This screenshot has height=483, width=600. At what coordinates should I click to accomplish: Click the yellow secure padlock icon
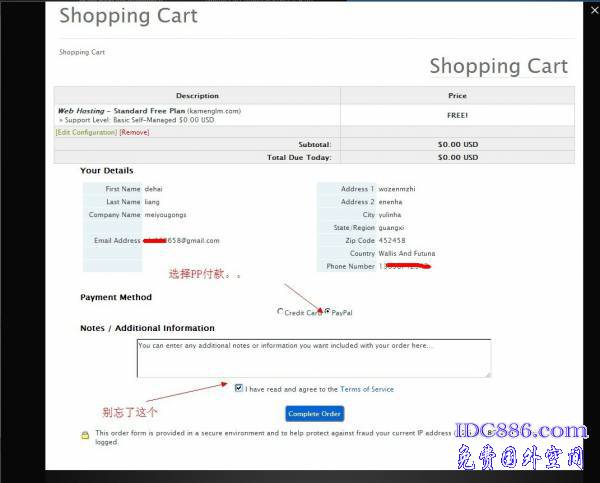coord(86,435)
